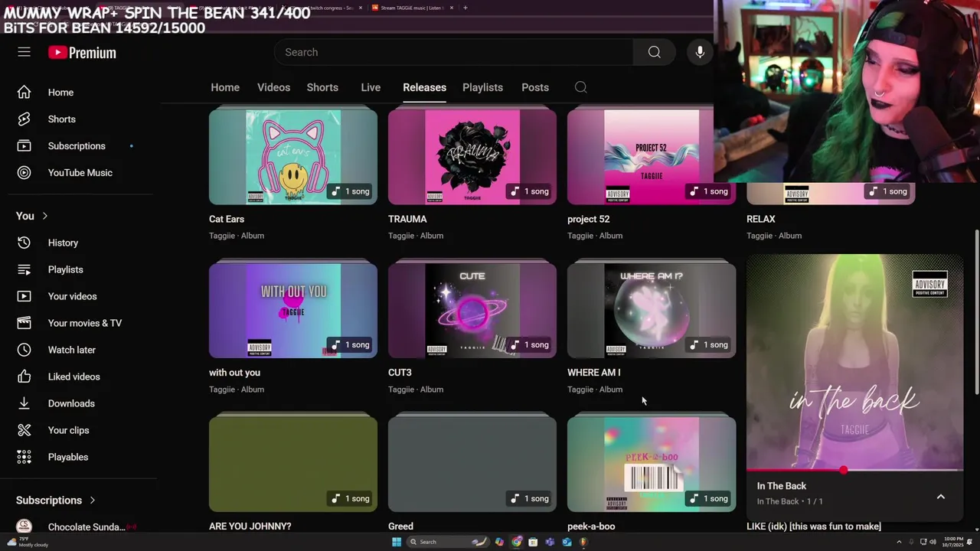Open the Greed album thumbnail

click(x=472, y=464)
